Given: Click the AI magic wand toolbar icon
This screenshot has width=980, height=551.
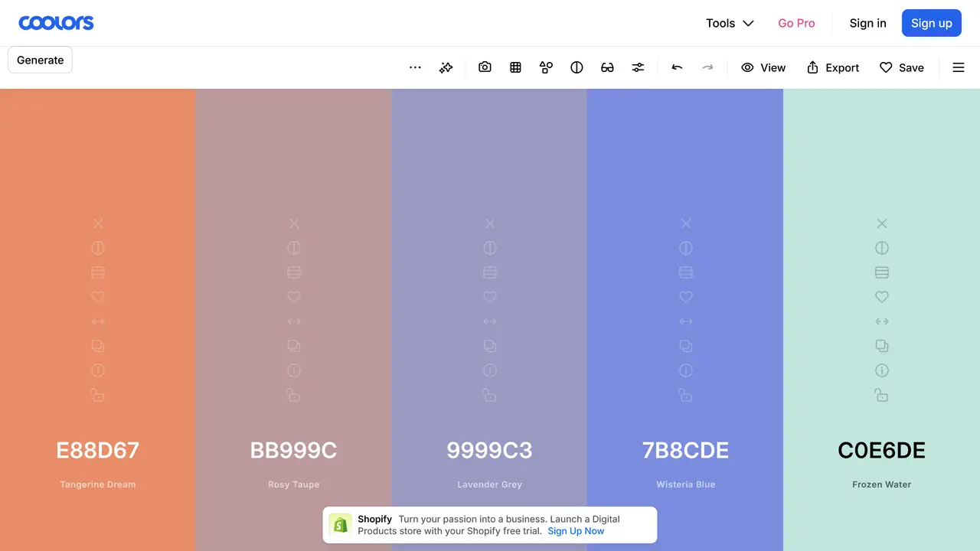Looking at the screenshot, I should (446, 67).
